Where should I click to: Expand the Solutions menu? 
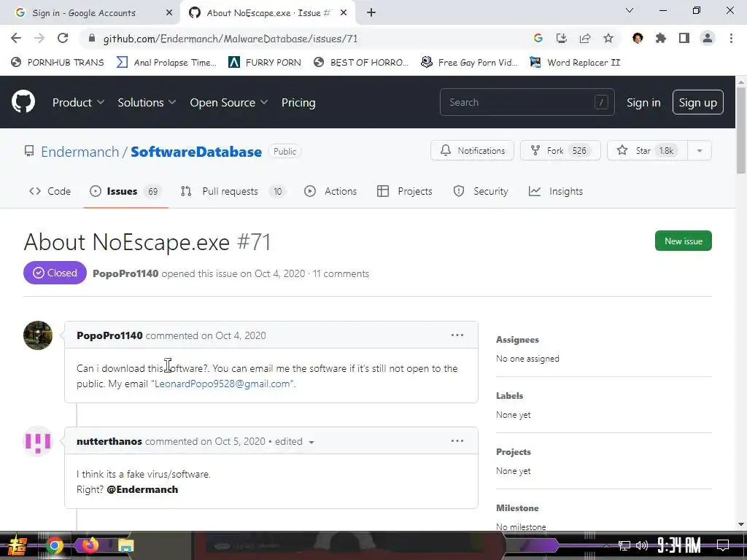click(147, 102)
